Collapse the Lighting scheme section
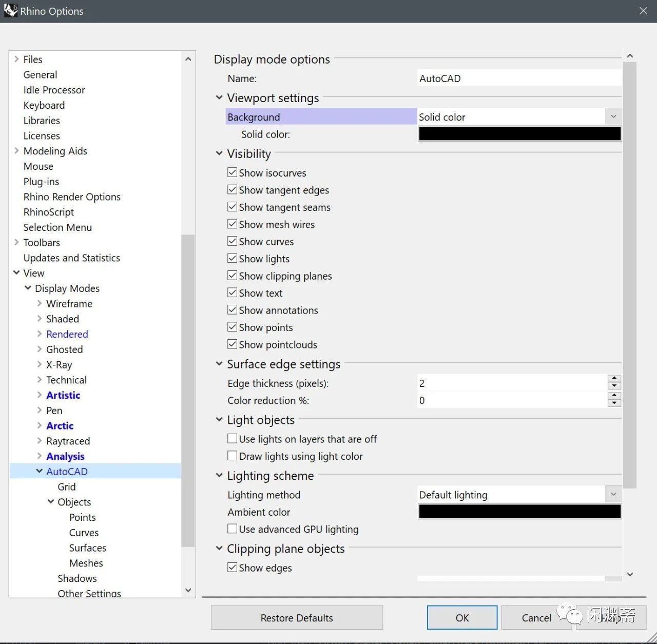 pos(219,476)
